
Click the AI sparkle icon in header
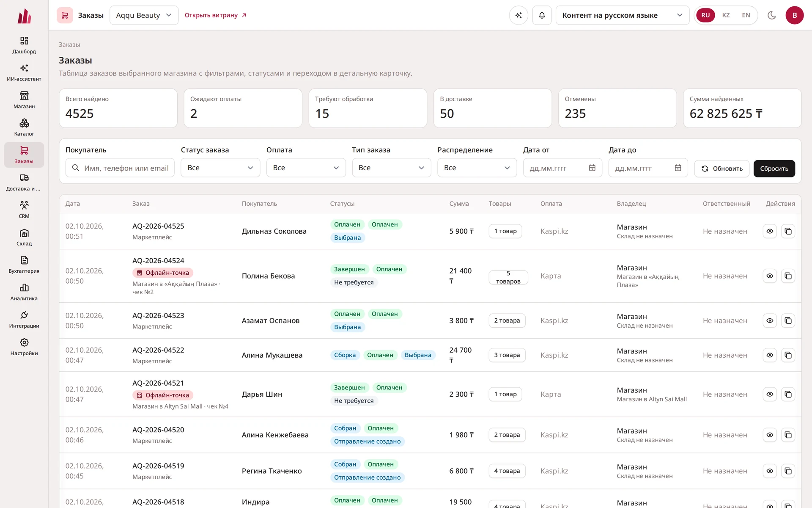coord(518,15)
